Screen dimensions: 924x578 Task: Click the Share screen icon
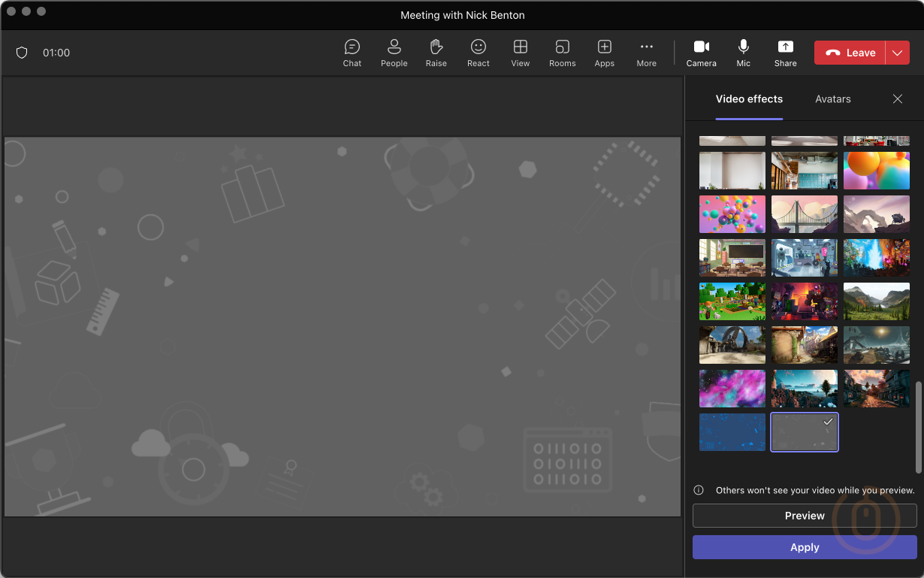pos(785,53)
